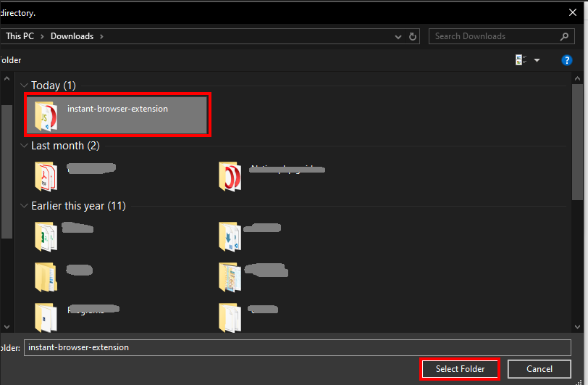The height and width of the screenshot is (385, 588).
Task: Click the Folder name input field
Action: [298, 347]
